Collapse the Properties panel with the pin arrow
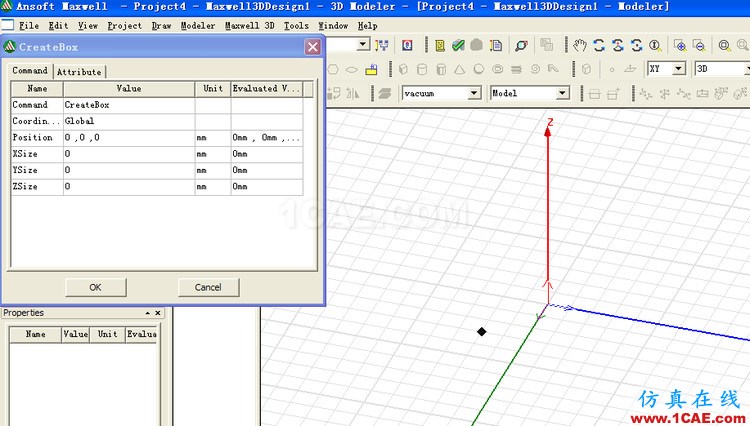Image resolution: width=750 pixels, height=426 pixels. point(148,313)
